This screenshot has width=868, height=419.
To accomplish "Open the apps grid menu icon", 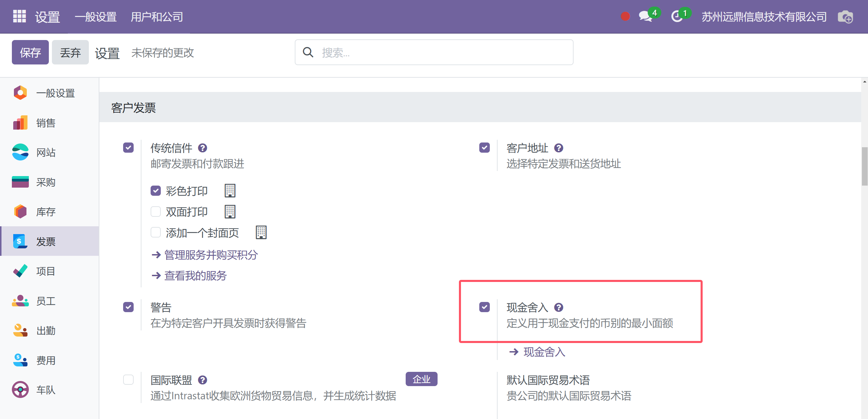I will tap(19, 16).
